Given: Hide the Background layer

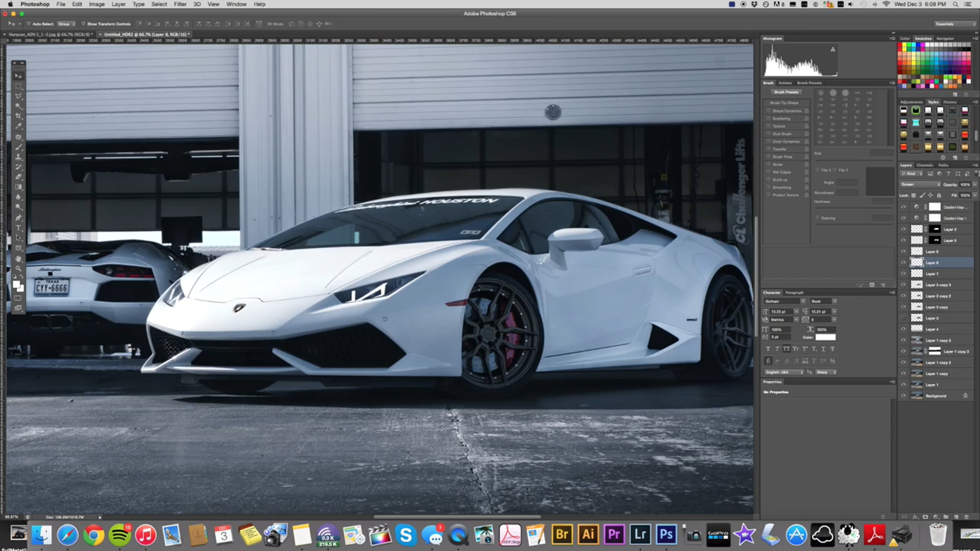Looking at the screenshot, I should click(x=903, y=396).
